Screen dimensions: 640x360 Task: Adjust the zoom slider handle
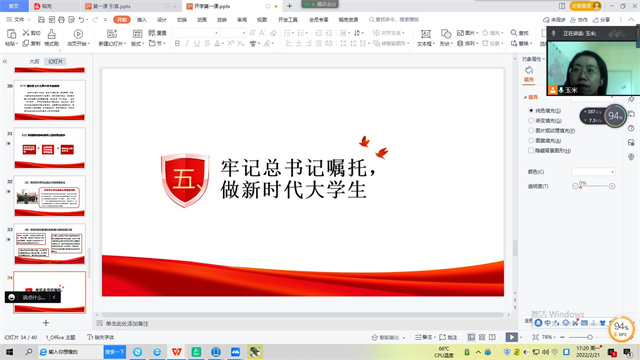tap(590, 337)
